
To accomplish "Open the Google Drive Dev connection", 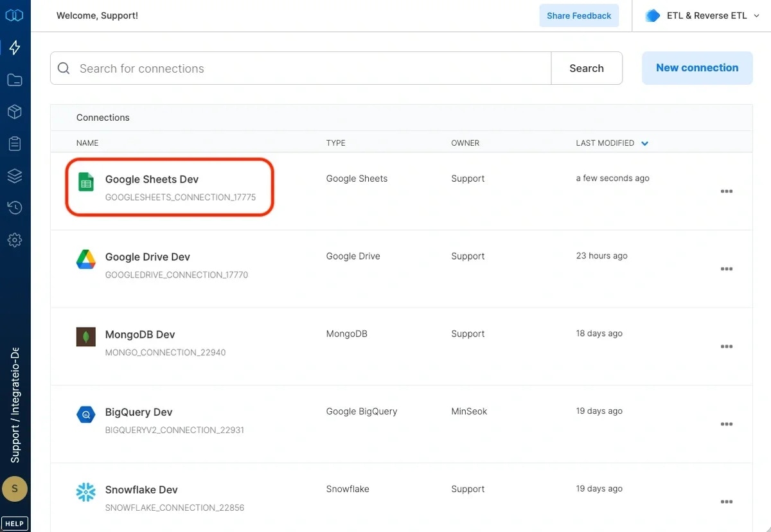I will [148, 257].
